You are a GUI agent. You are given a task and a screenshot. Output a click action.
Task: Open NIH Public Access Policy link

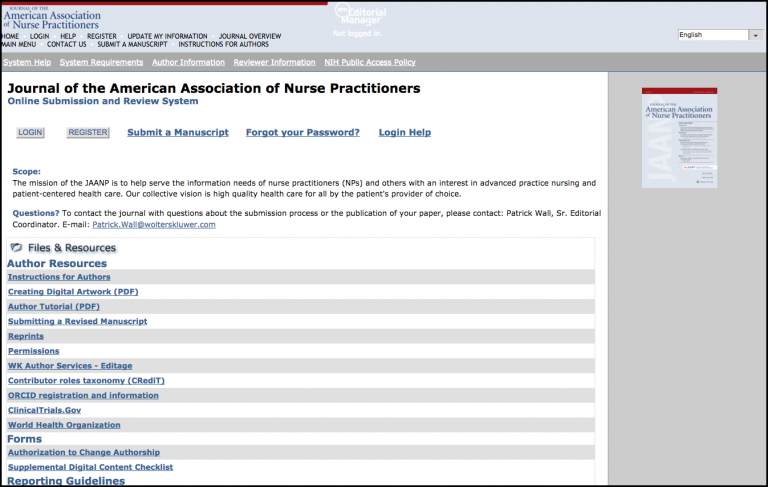(x=370, y=62)
